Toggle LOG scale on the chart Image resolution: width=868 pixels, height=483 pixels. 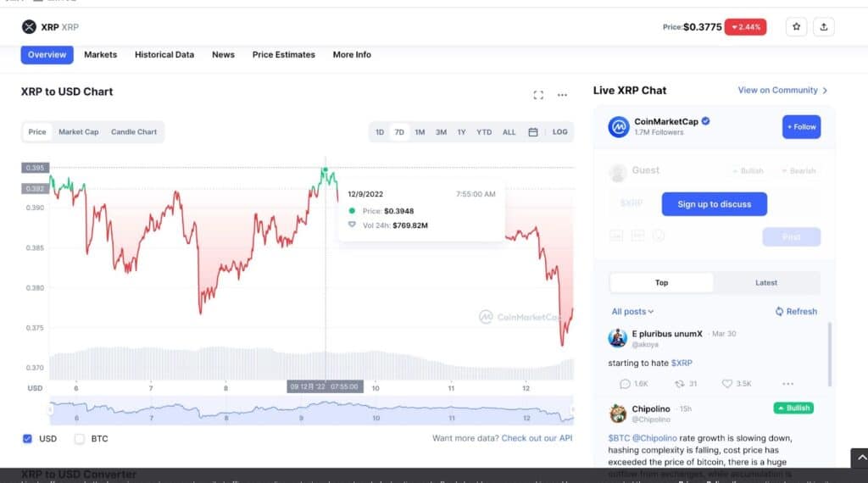[x=559, y=132]
